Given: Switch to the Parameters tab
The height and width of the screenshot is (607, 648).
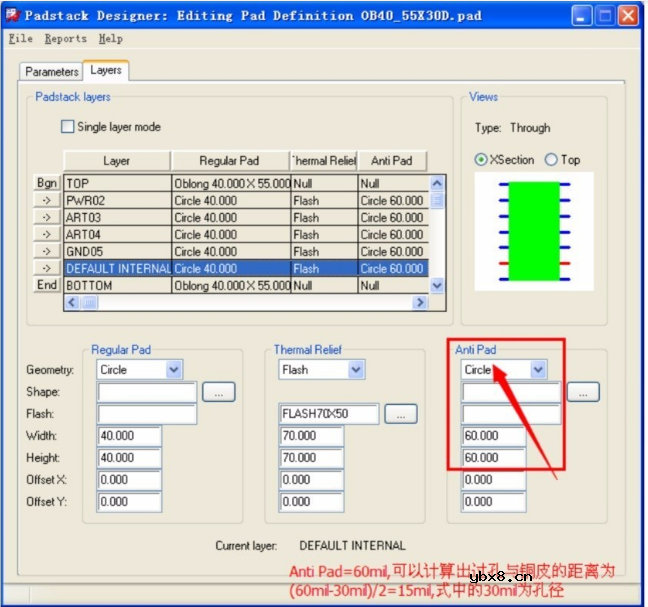Looking at the screenshot, I should click(x=51, y=72).
